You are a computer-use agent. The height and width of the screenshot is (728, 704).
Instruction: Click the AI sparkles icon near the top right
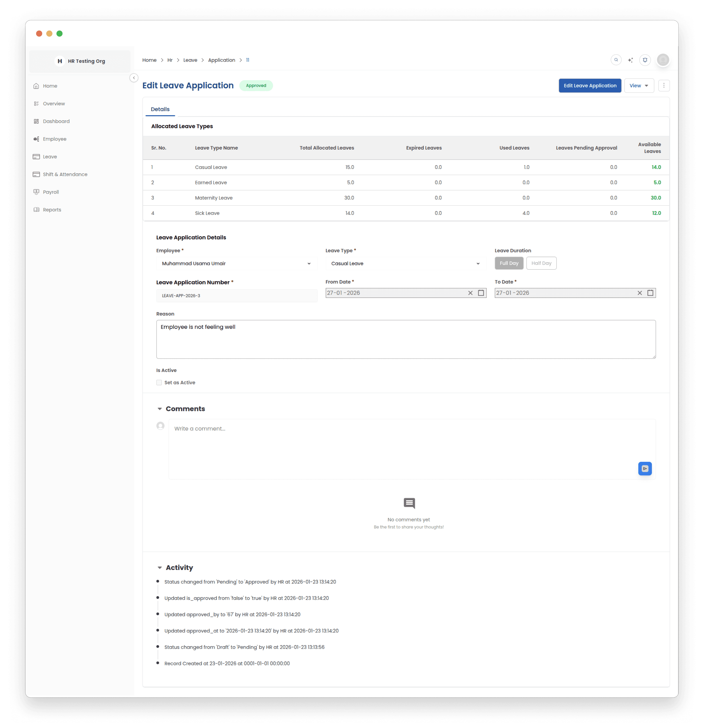tap(631, 60)
